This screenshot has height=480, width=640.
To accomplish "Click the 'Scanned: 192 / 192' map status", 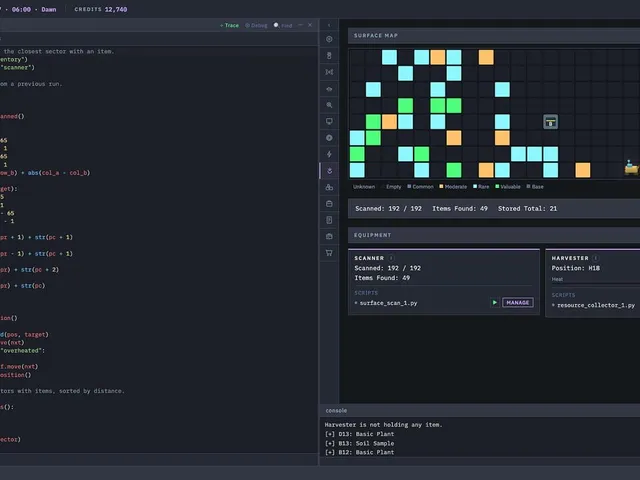I will click(388, 209).
